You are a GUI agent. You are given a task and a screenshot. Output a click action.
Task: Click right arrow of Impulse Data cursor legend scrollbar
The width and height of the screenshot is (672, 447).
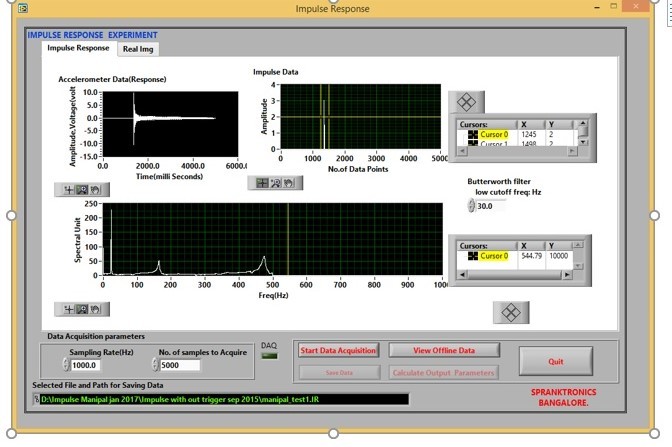click(x=572, y=151)
